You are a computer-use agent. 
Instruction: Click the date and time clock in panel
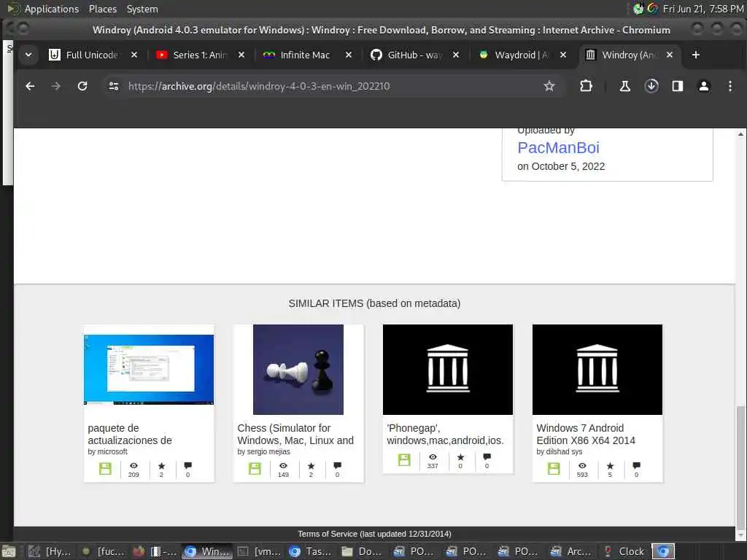click(x=703, y=9)
